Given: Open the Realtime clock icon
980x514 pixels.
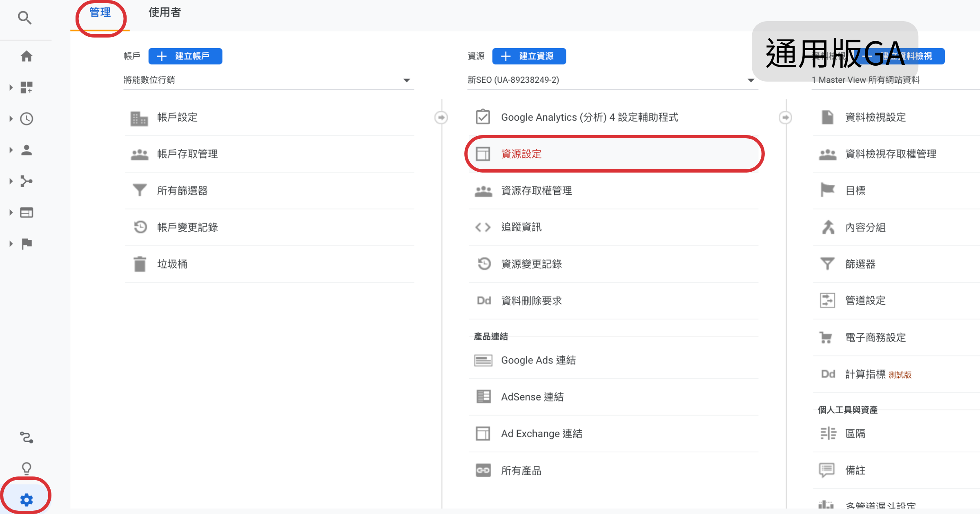Looking at the screenshot, I should 27,119.
